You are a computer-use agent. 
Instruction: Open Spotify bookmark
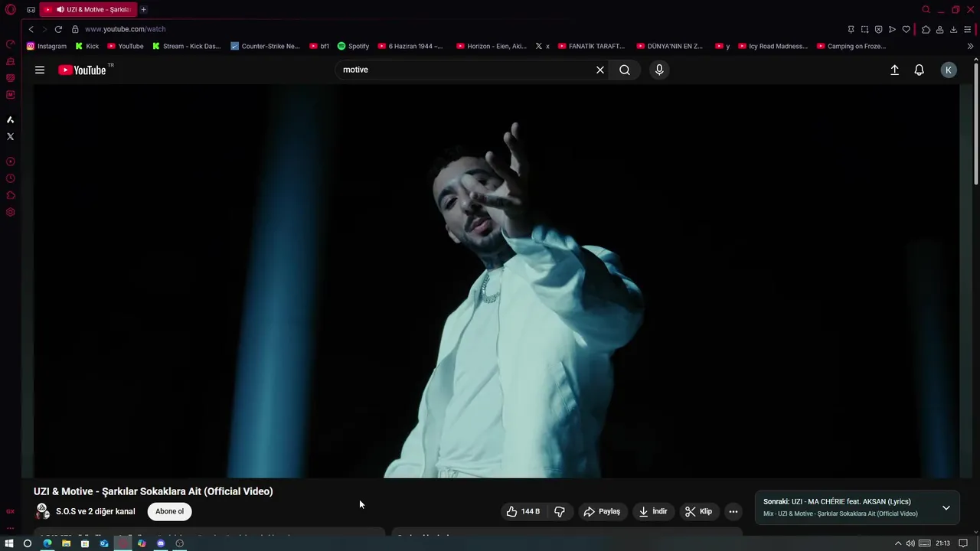coord(353,46)
